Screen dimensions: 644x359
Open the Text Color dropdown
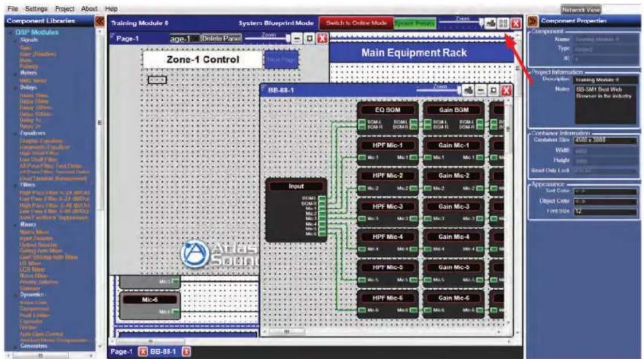pyautogui.click(x=606, y=192)
